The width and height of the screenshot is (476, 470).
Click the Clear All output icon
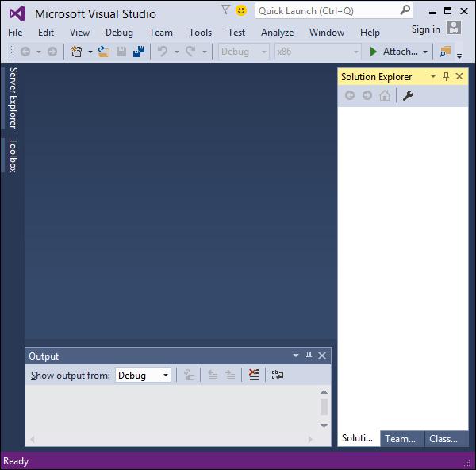254,375
